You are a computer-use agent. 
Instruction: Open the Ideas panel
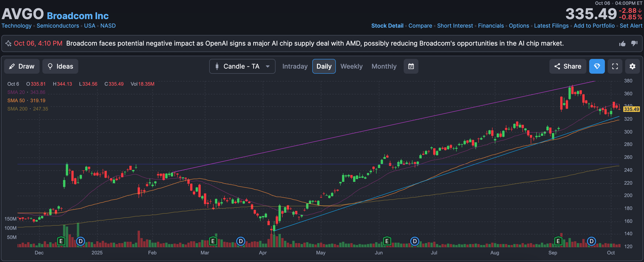pos(60,66)
